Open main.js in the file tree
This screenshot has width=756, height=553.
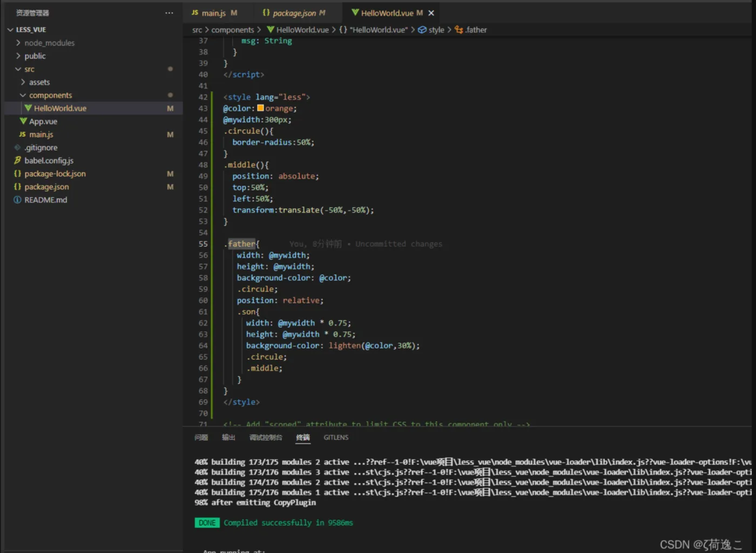41,134
